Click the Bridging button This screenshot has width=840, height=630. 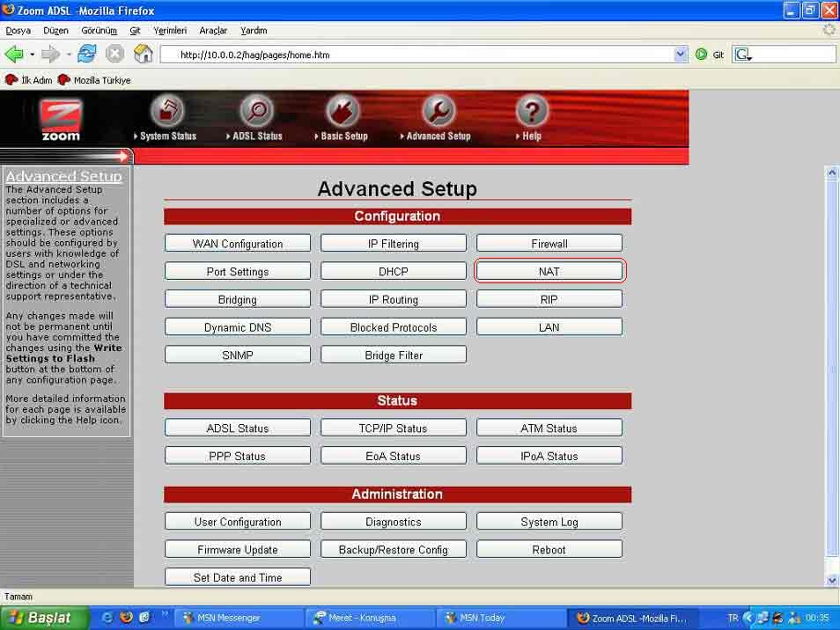pos(238,299)
